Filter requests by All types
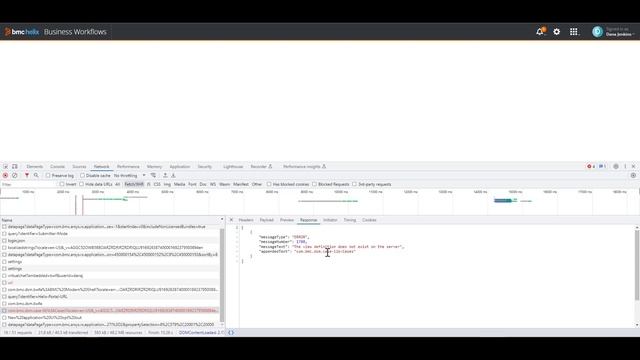Screen dimensions: 640x360 118,184
